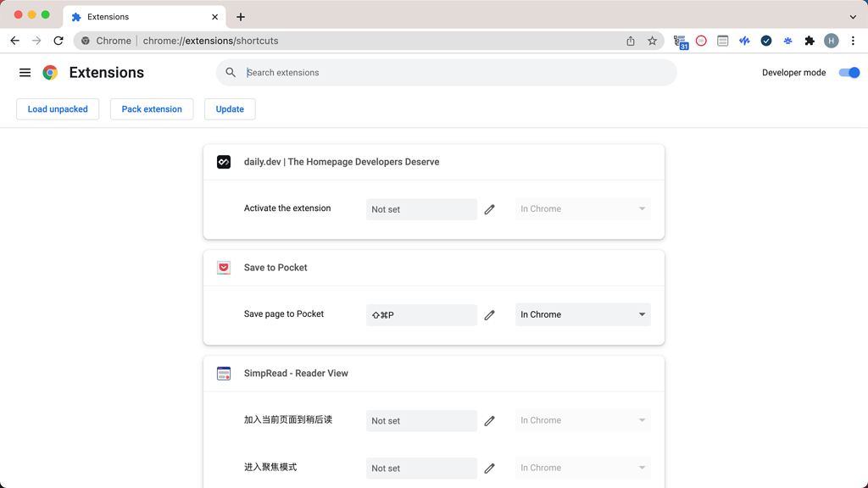
Task: Click the H profile avatar
Action: 830,40
